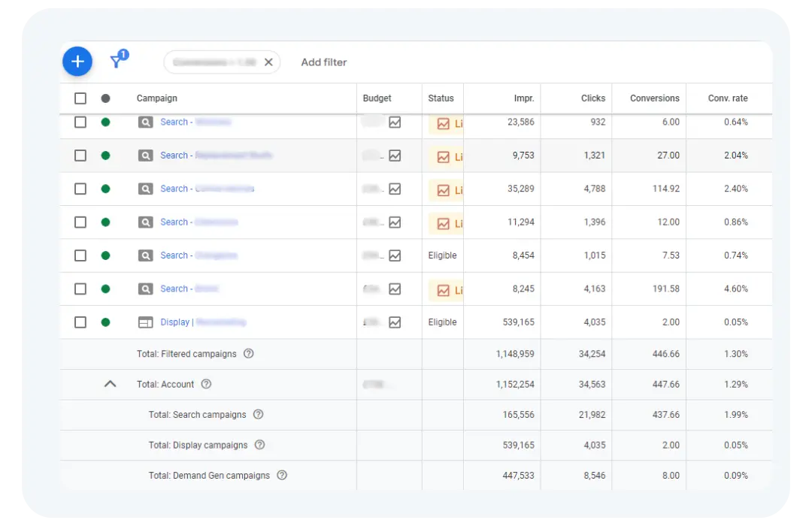Open status dot dropdown for Display campaign
This screenshot has width=812, height=526.
106,322
